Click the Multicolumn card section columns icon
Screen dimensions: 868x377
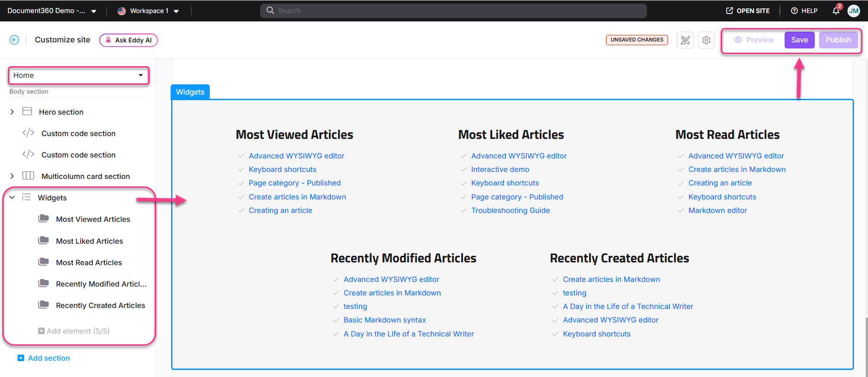click(x=28, y=176)
